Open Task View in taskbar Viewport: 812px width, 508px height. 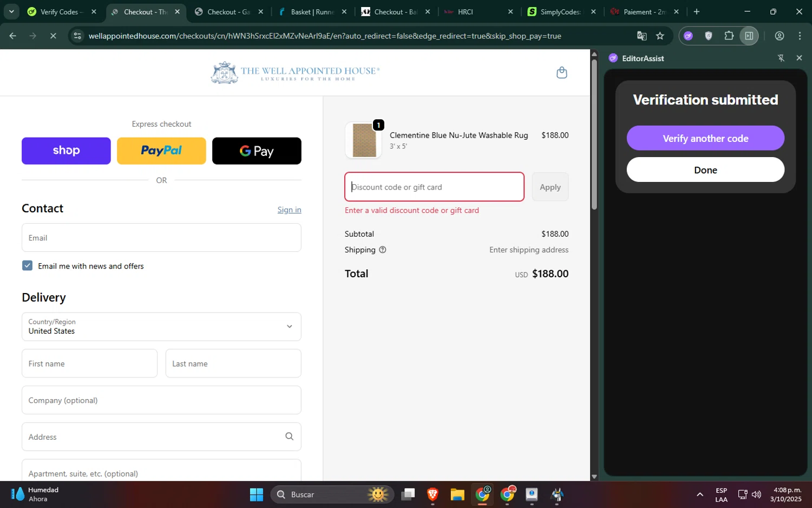408,494
